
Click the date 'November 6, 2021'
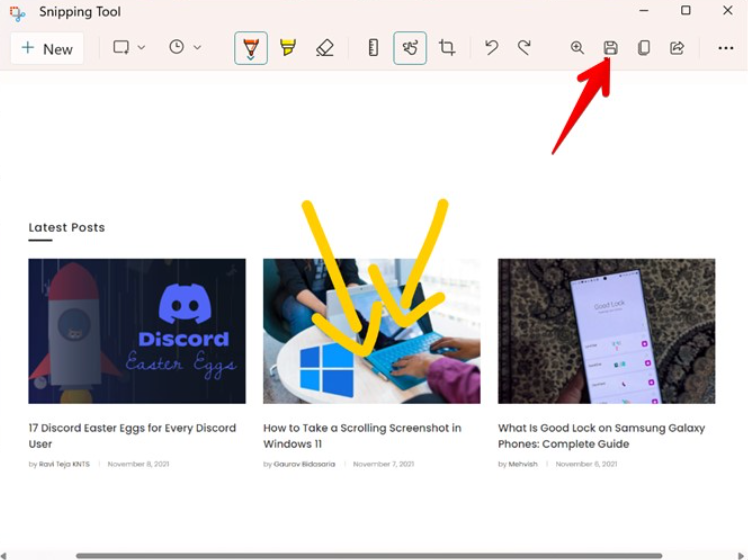coord(586,464)
